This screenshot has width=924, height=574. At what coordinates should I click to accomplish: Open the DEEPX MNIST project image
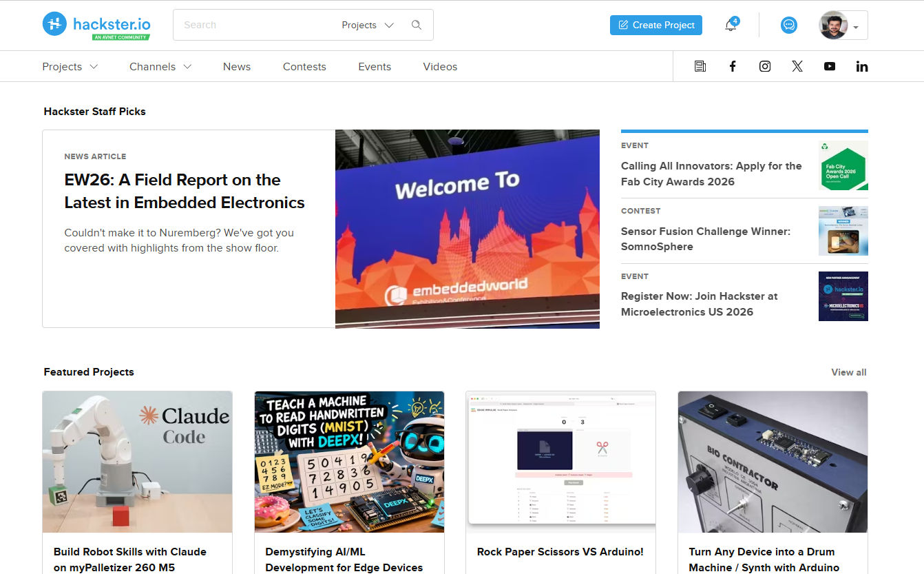tap(349, 462)
